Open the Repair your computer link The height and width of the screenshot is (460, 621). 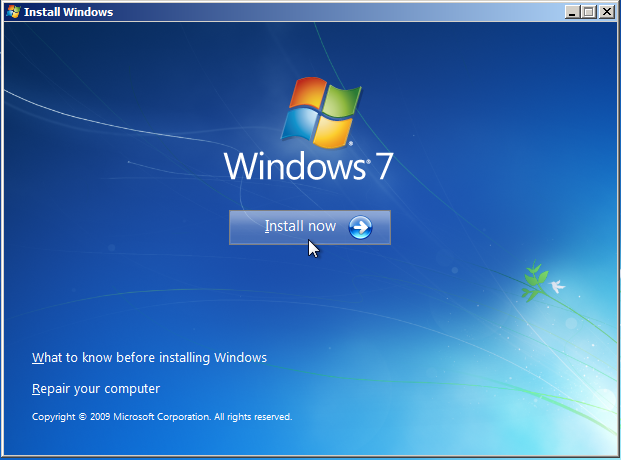click(96, 389)
